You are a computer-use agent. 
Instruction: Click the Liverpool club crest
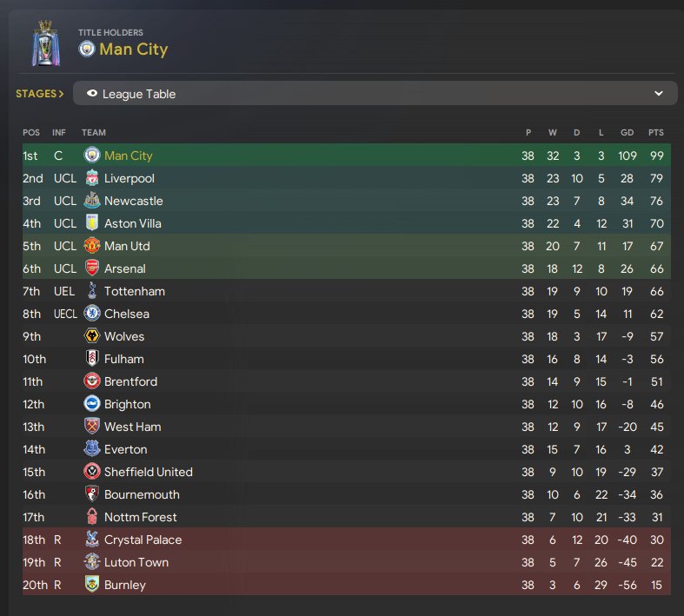(91, 178)
